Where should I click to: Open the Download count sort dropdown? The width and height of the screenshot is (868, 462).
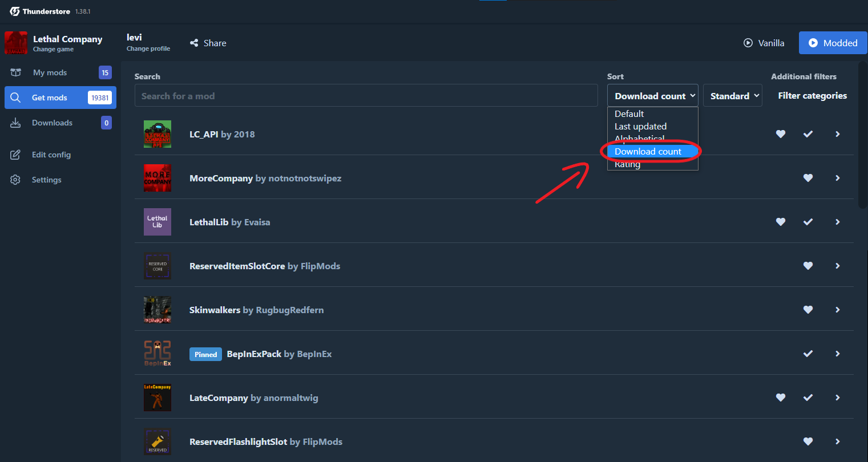click(x=653, y=96)
